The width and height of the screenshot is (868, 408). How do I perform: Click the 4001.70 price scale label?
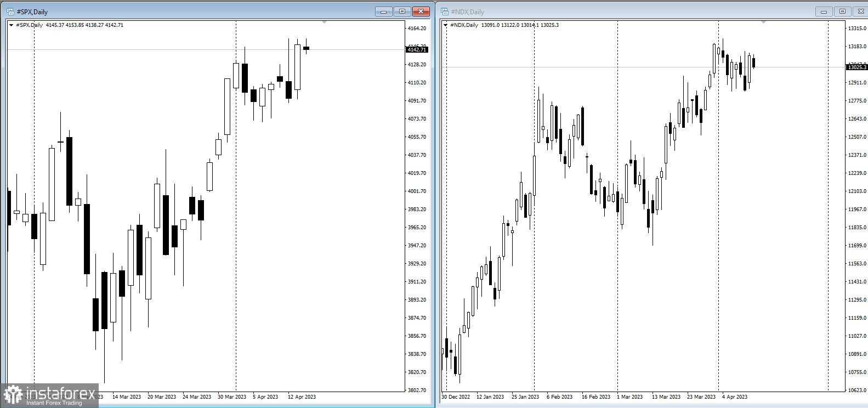(417, 191)
